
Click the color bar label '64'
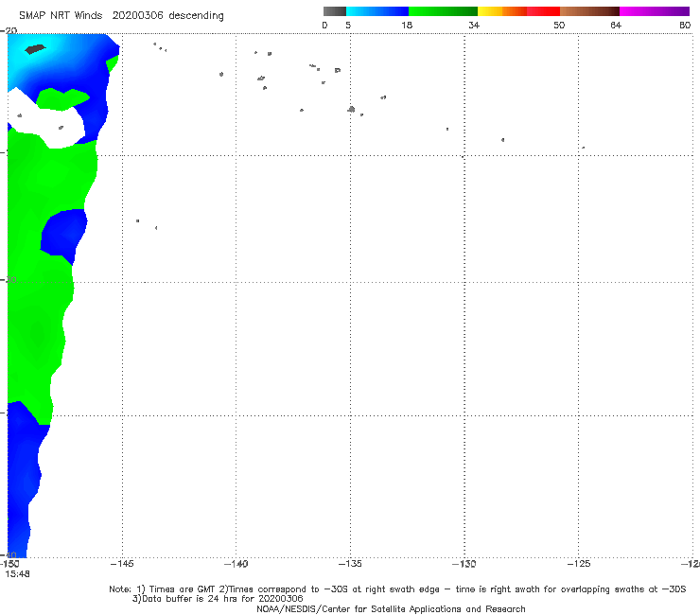[616, 25]
